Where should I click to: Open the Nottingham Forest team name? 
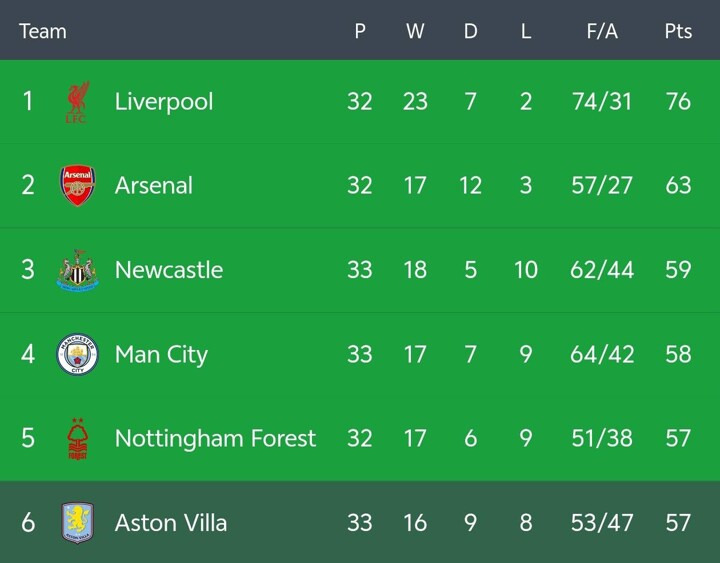tap(215, 438)
